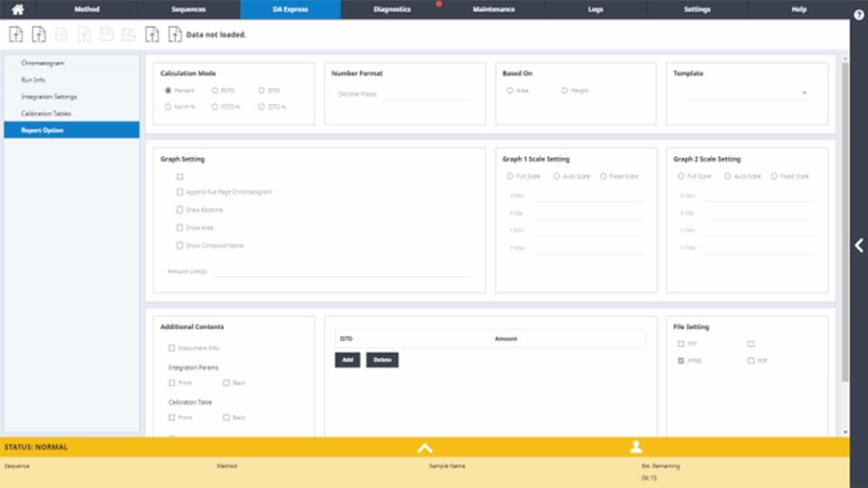Open the Help tab
868x488 pixels.
point(798,9)
